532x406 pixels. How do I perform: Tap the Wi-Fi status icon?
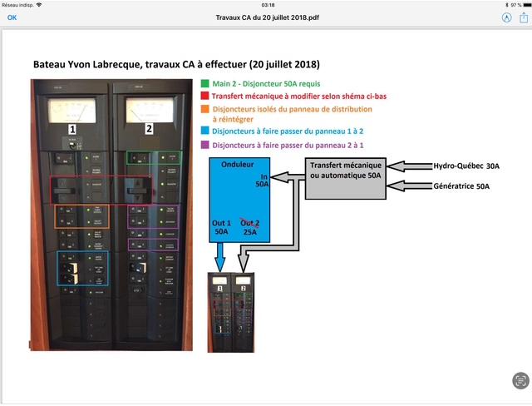point(39,5)
